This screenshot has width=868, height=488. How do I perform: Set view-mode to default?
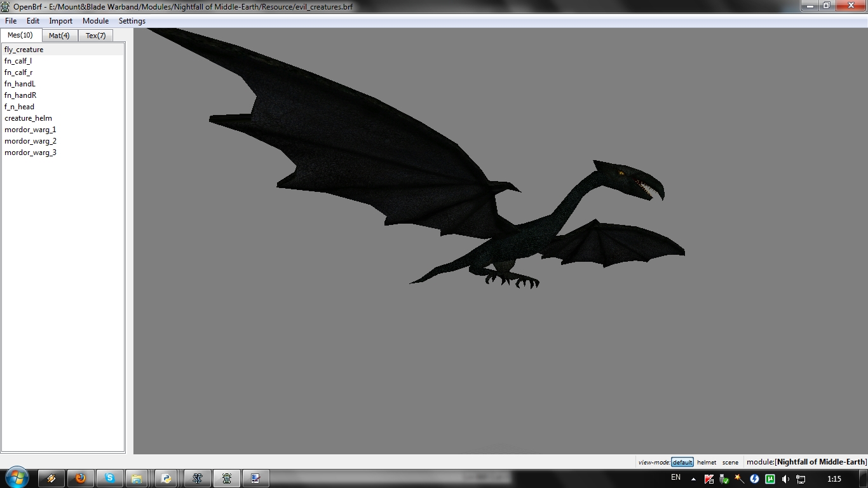tap(682, 462)
